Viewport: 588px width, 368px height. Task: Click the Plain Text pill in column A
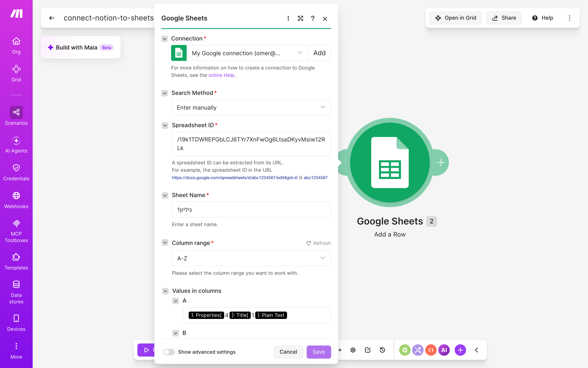tap(271, 315)
